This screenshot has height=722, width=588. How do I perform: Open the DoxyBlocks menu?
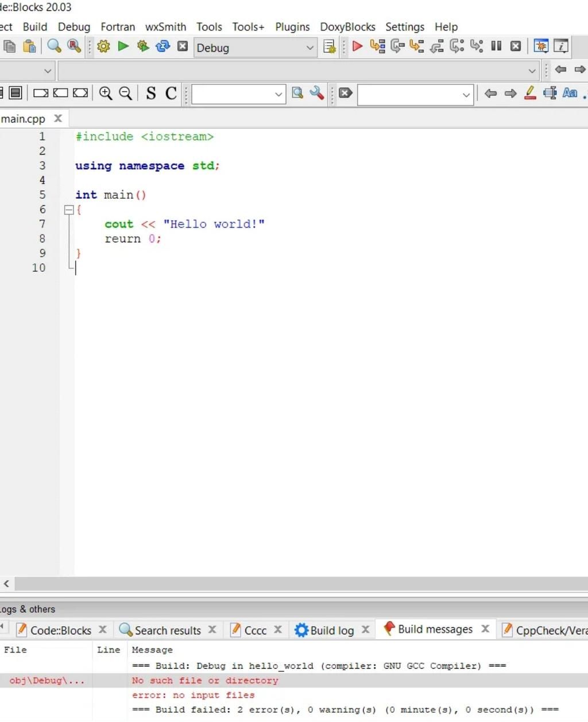coord(347,26)
